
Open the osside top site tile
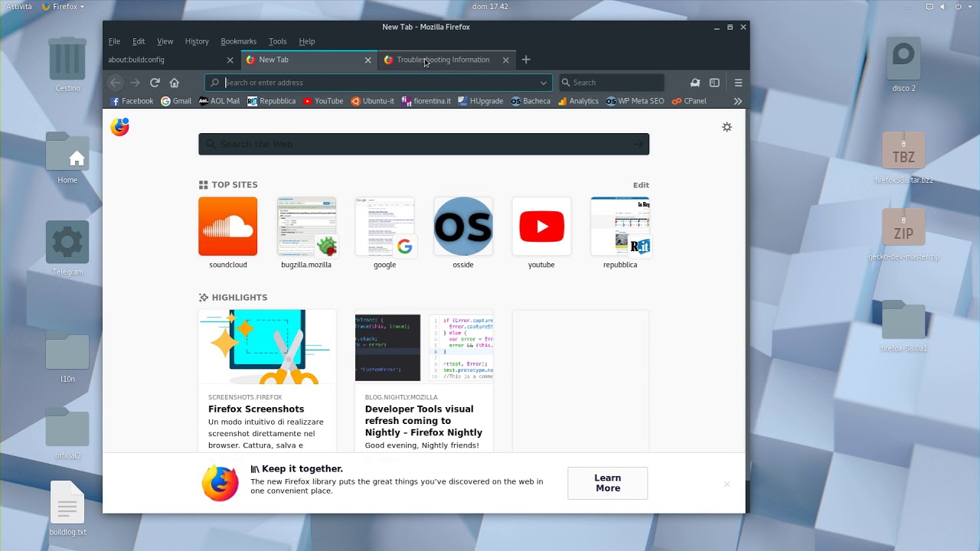(463, 233)
